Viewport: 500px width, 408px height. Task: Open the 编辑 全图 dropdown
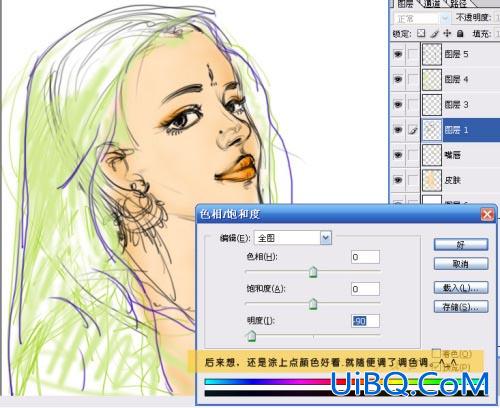click(326, 238)
